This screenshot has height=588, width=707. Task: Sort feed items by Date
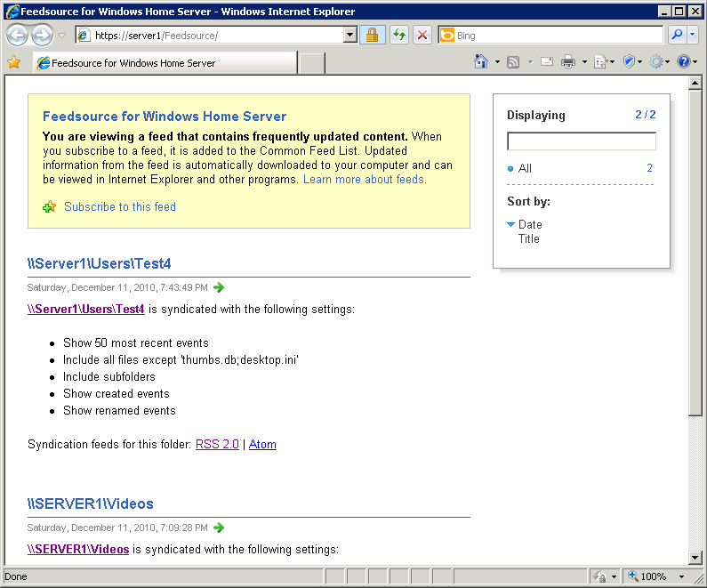[x=530, y=224]
